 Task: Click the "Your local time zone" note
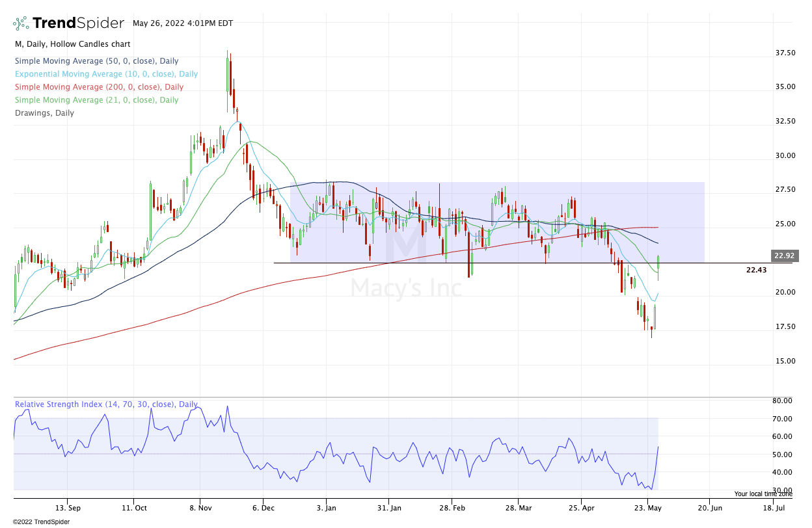(764, 494)
